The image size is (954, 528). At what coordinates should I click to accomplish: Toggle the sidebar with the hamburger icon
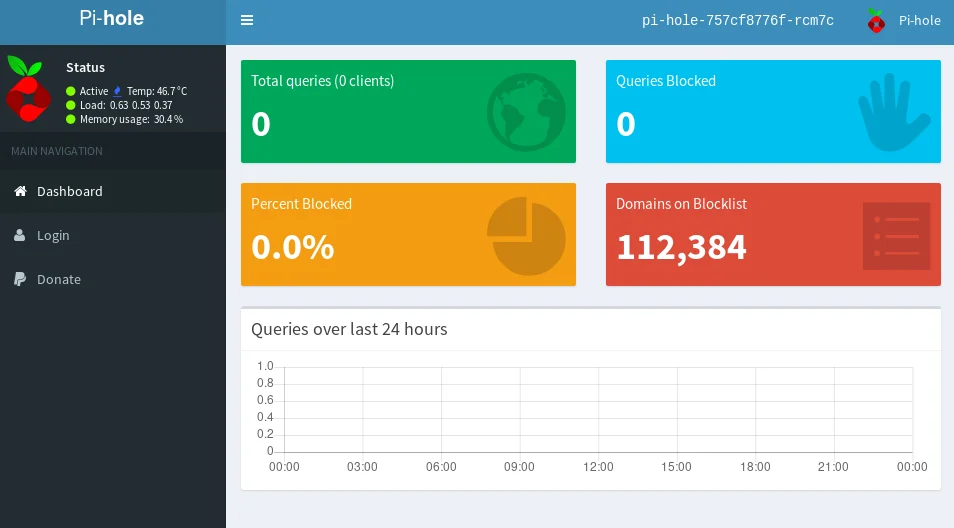(x=247, y=20)
